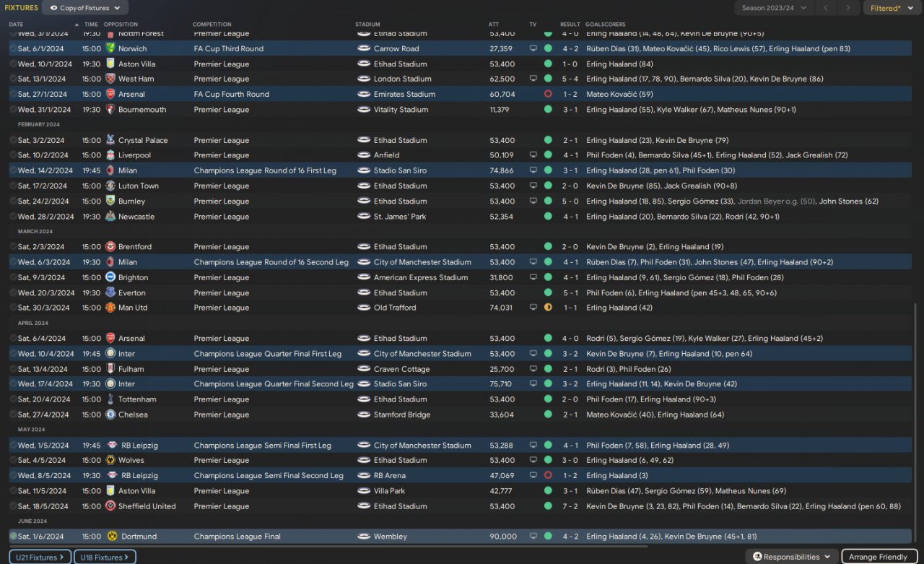924x564 pixels.
Task: Click the stadium icon beside Wembley
Action: pyautogui.click(x=364, y=537)
